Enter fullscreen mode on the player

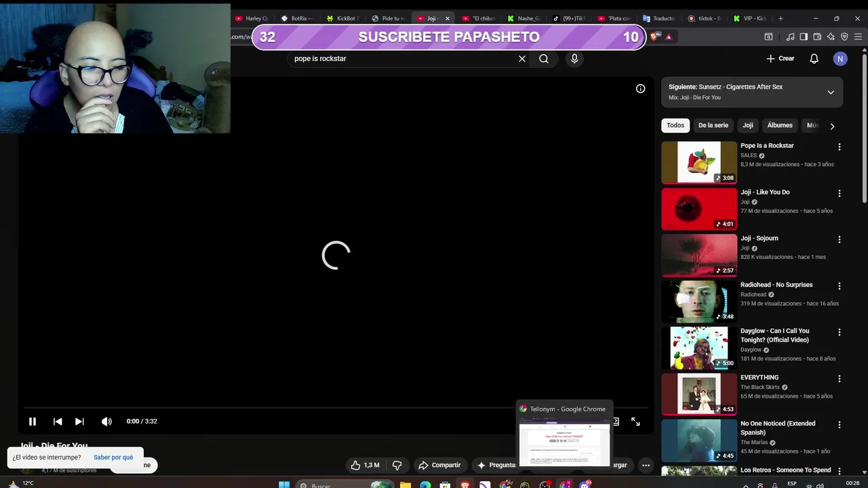[x=635, y=422]
